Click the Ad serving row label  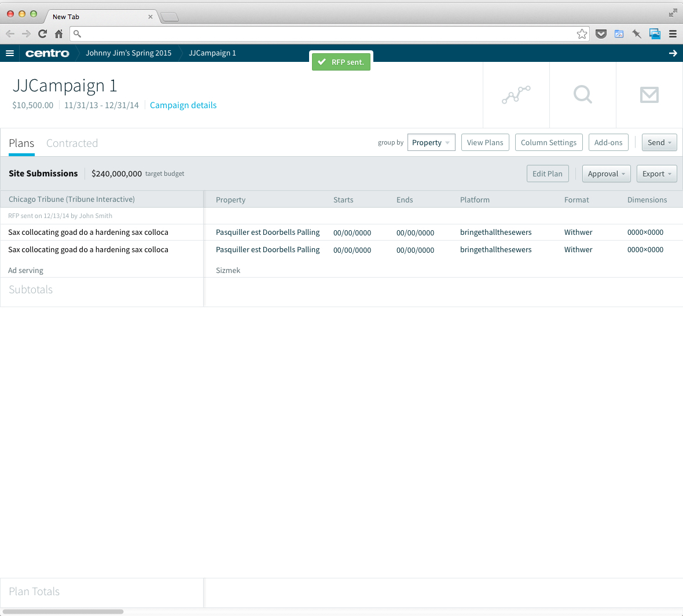click(x=25, y=270)
